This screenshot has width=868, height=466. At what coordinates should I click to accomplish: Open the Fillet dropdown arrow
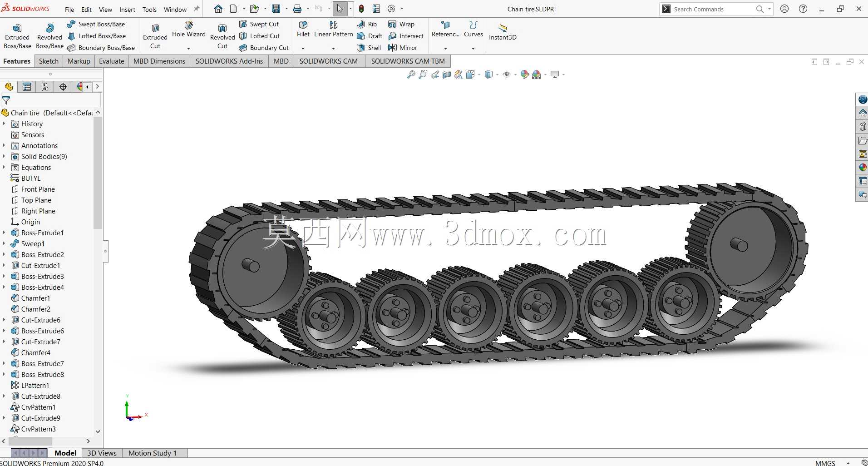(303, 48)
